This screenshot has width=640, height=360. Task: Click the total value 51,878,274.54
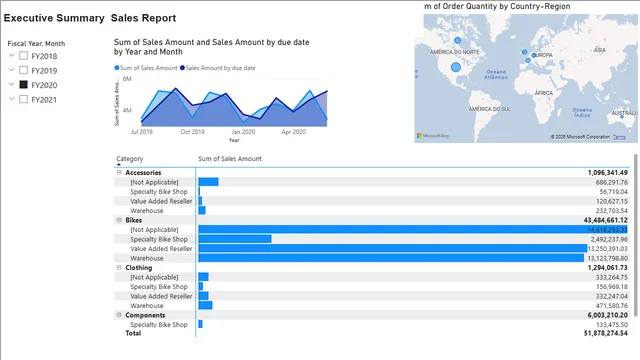(606, 333)
